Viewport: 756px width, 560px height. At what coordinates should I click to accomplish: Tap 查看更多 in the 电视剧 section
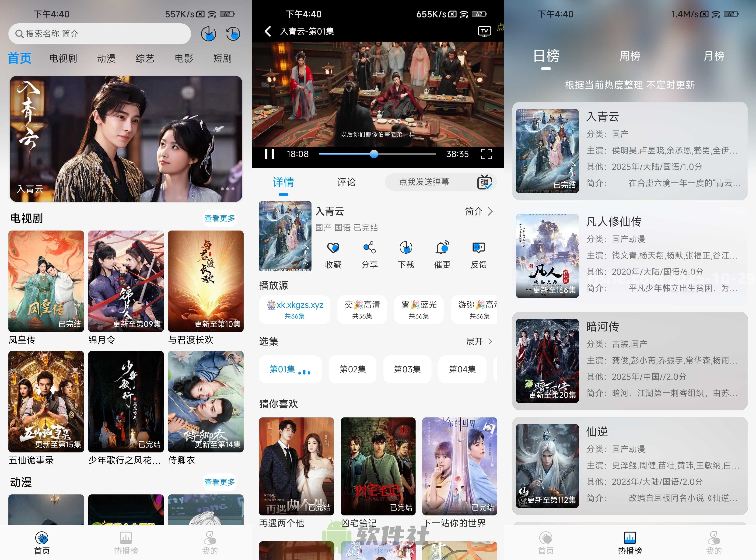[x=219, y=218]
